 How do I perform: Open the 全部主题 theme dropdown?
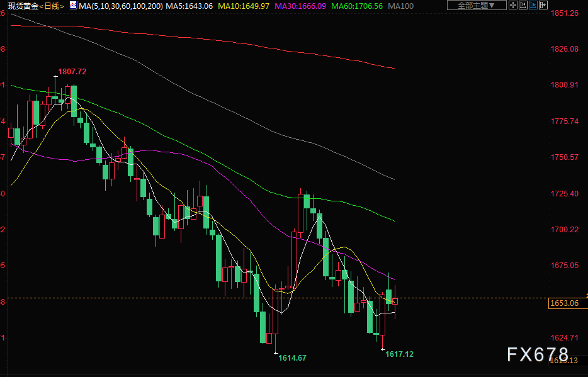coord(477,5)
